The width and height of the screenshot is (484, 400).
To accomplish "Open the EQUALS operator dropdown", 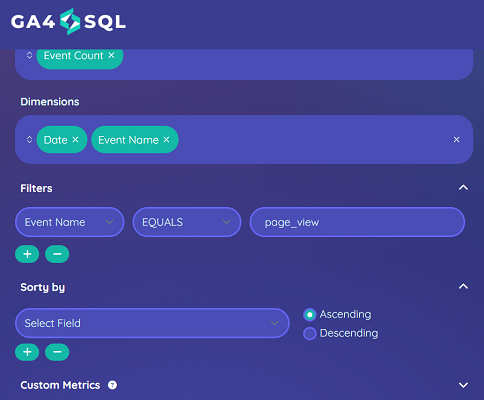I will click(187, 222).
